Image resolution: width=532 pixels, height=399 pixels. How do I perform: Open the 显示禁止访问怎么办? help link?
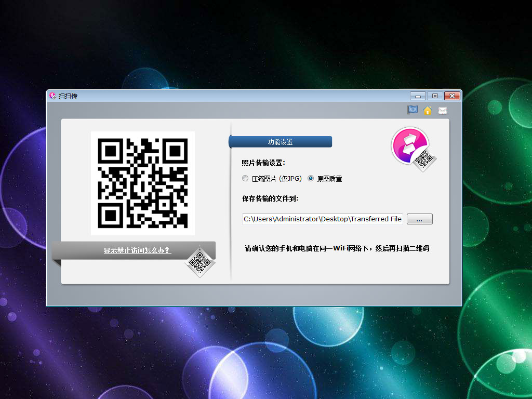click(x=137, y=250)
